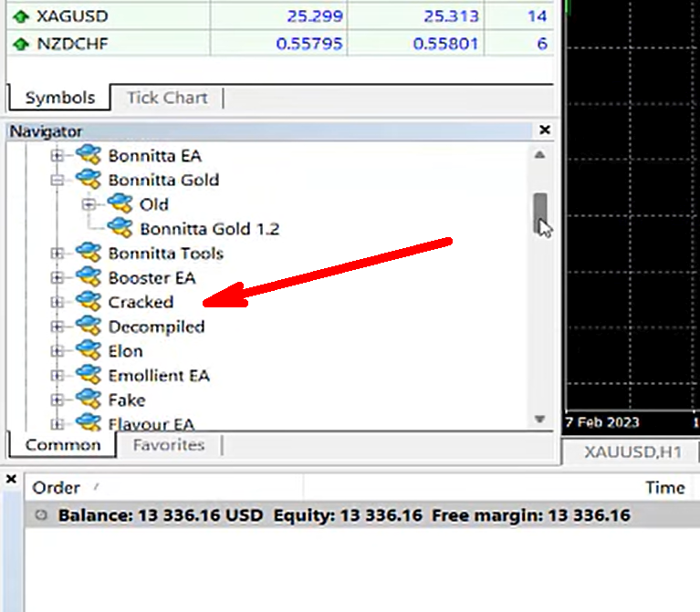Expand the Bonnitta EA tree node
Screen dimensions: 700x612
point(57,156)
